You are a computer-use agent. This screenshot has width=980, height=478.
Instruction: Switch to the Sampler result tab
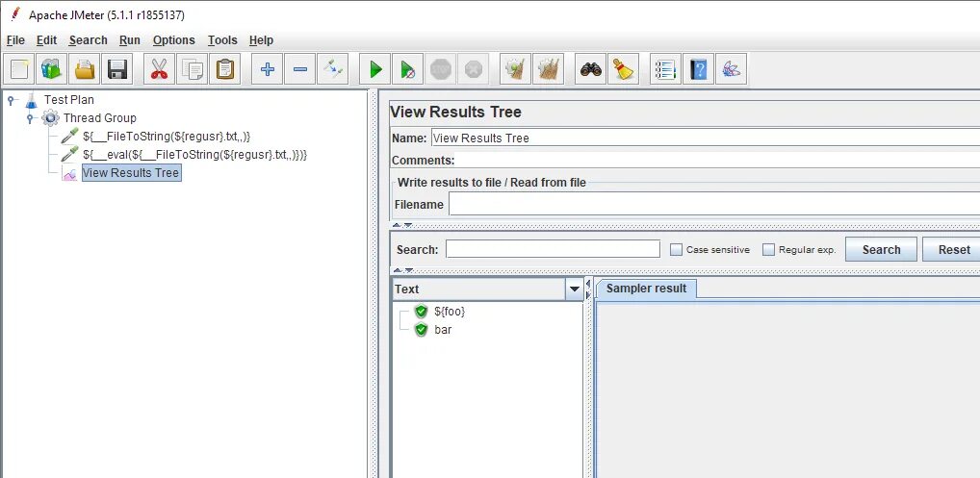click(646, 289)
